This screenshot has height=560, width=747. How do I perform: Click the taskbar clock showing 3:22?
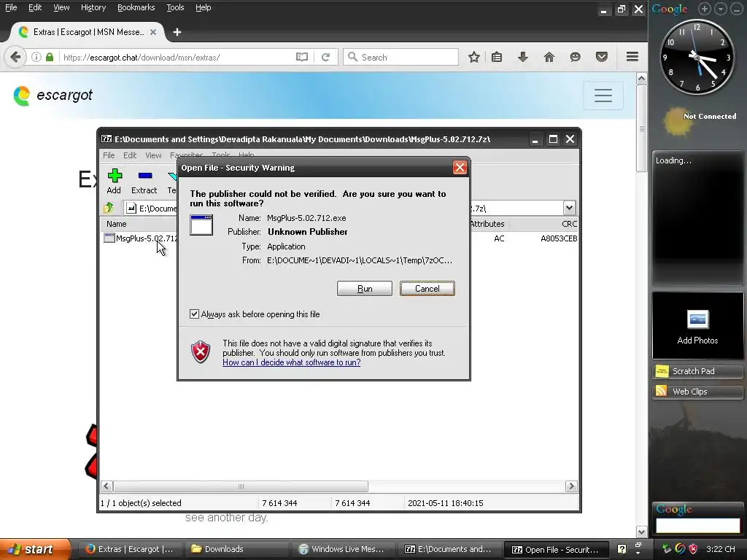720,549
